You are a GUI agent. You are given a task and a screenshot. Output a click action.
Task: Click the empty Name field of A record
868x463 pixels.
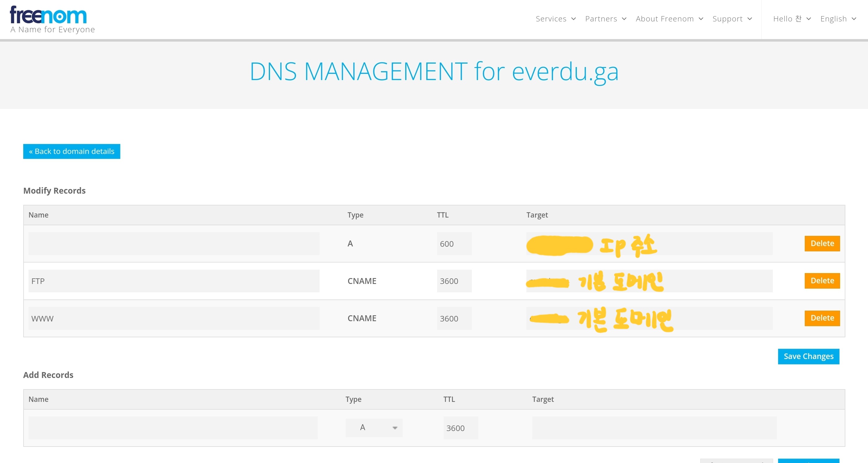point(174,244)
